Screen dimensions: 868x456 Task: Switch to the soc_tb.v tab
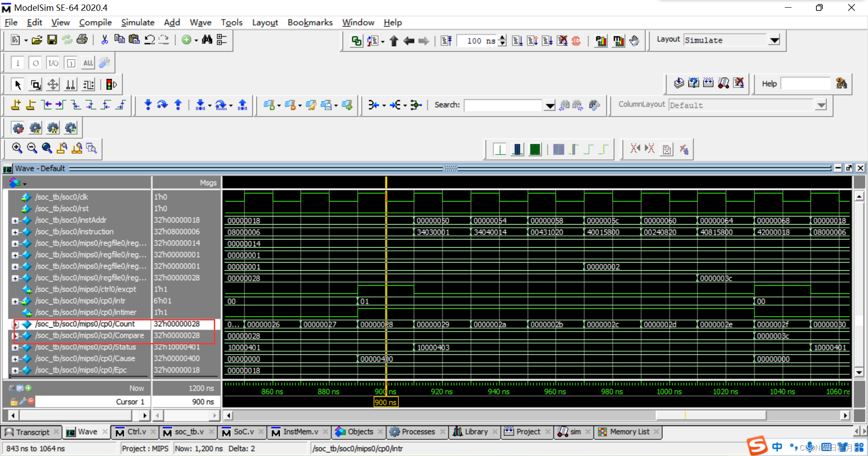point(189,432)
